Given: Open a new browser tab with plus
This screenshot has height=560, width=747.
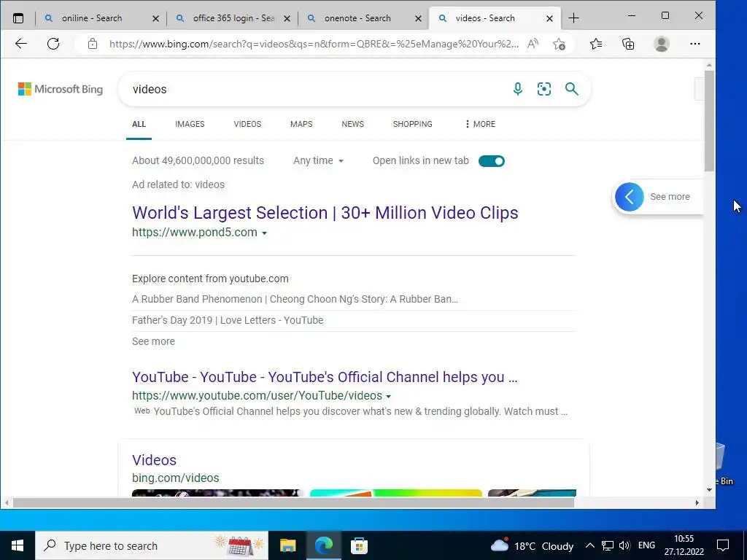Looking at the screenshot, I should pos(573,18).
